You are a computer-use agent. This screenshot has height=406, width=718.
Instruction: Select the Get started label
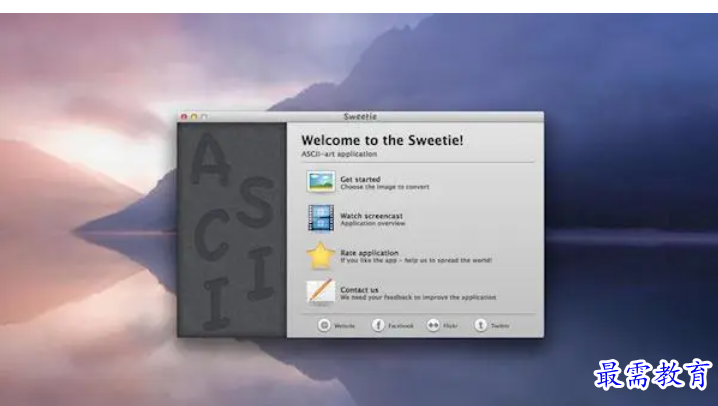click(360, 179)
